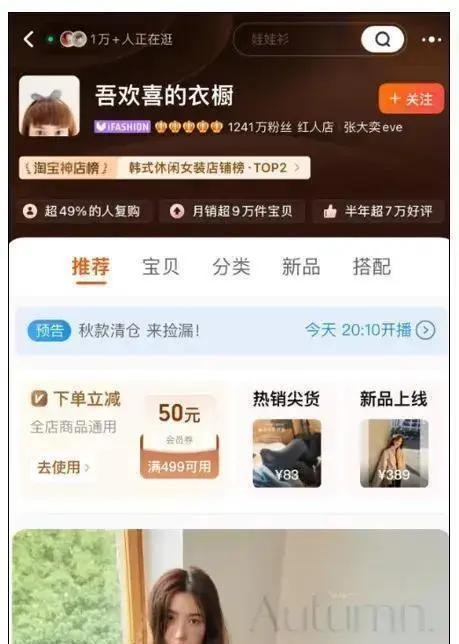Open the 热销尖货 ¥83 product thumbnail
This screenshot has height=644, width=459.
pos(287,453)
